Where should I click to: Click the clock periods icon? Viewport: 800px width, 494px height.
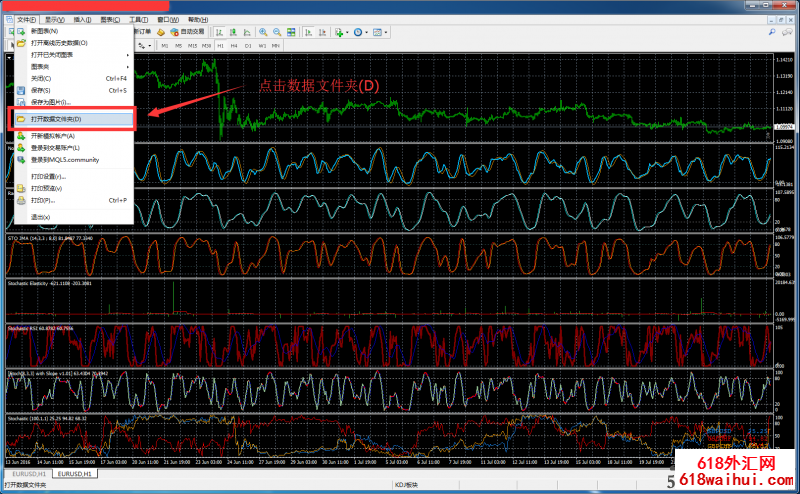click(x=358, y=32)
